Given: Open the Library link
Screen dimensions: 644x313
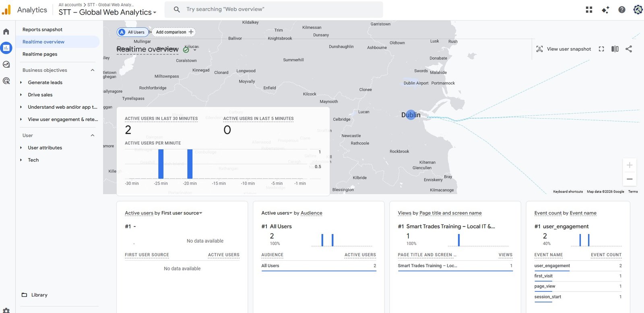Looking at the screenshot, I should click(x=39, y=295).
